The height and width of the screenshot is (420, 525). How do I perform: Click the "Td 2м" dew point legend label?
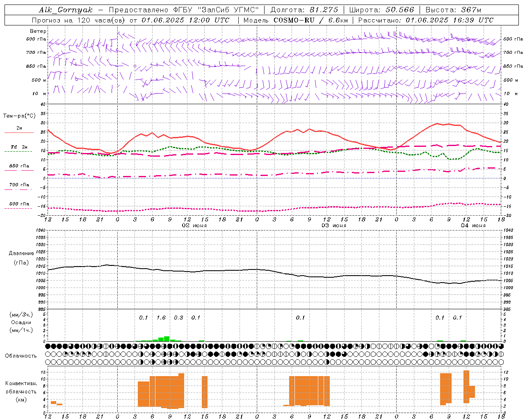click(19, 147)
